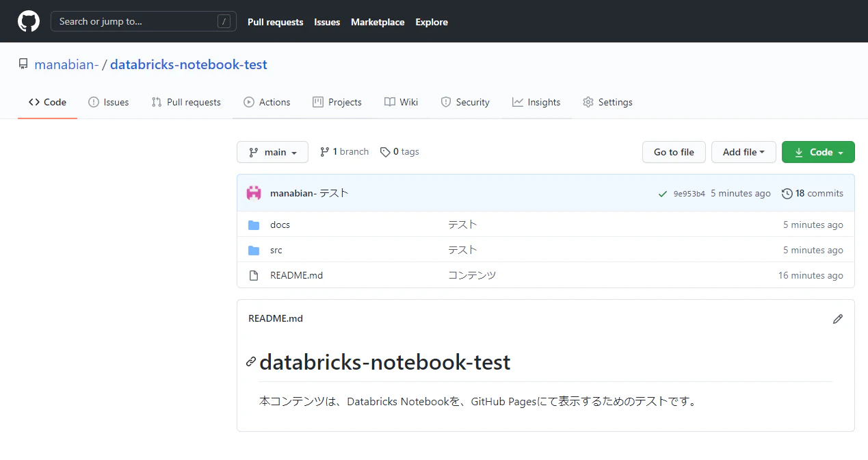
Task: Open the コンテンツ commit message link
Action: coord(472,276)
